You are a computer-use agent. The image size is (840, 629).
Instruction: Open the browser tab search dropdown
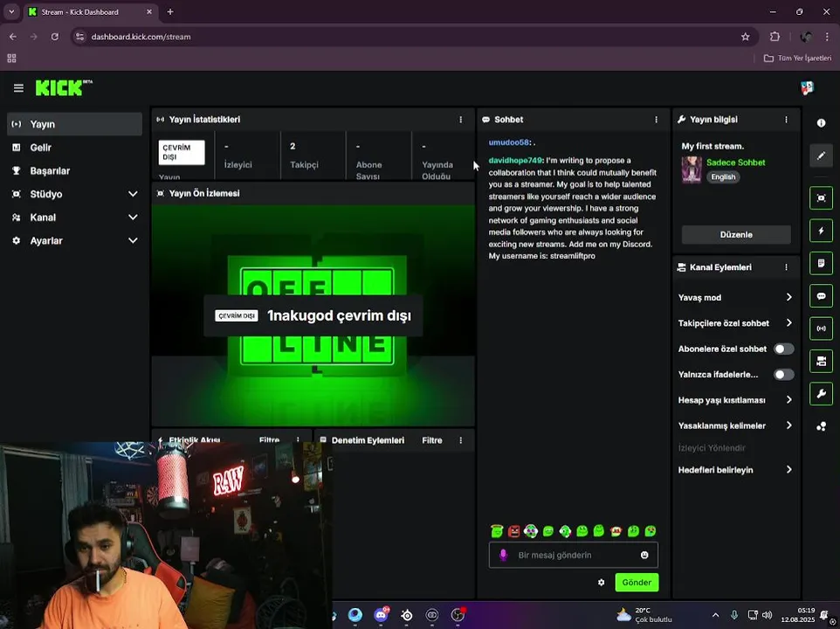11,11
